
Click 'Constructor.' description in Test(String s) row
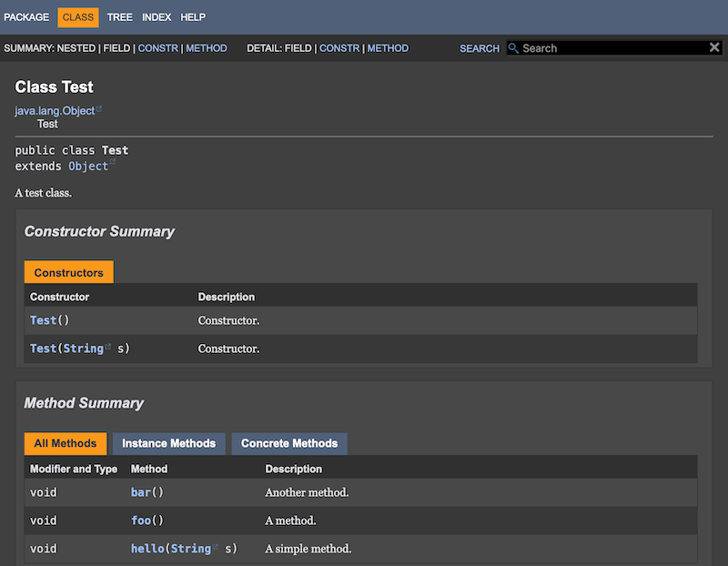click(x=229, y=349)
